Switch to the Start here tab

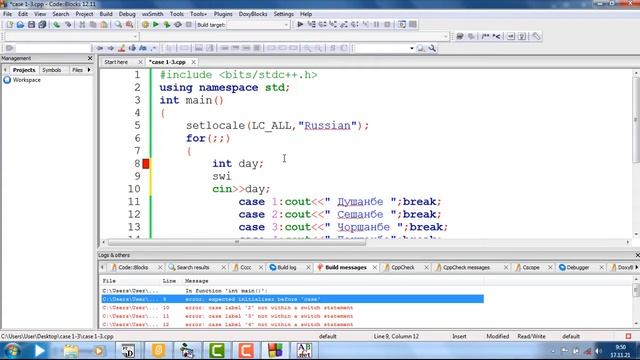point(116,62)
